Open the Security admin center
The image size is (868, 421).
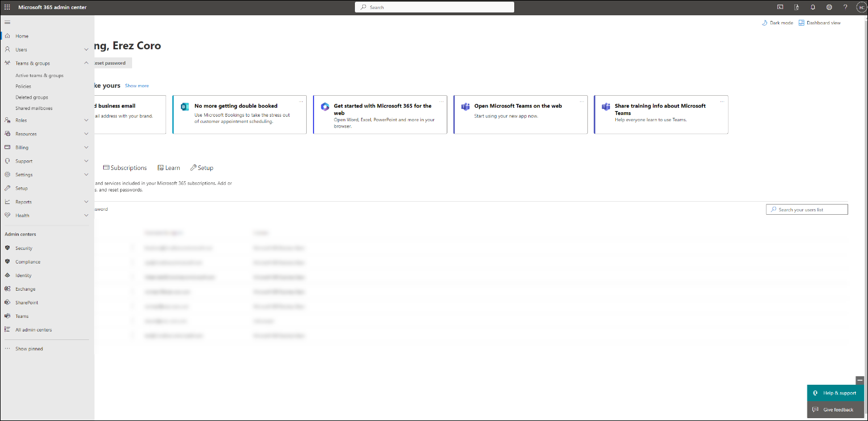(24, 248)
